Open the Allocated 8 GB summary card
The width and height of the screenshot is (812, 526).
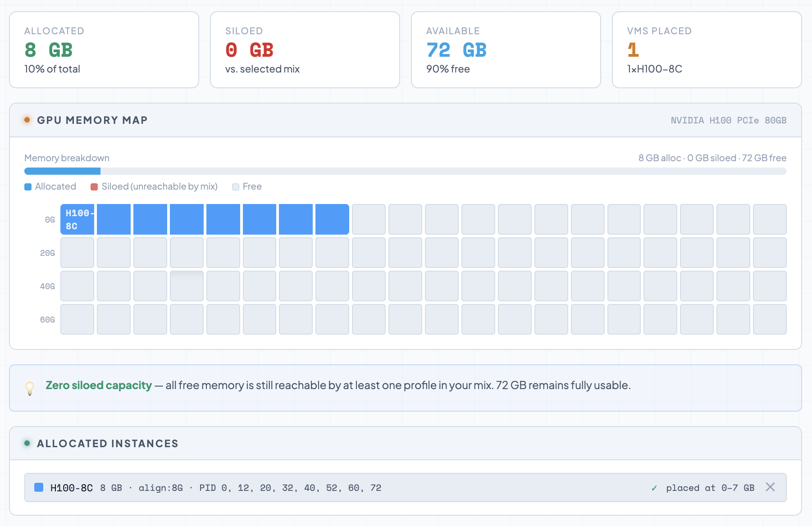(104, 50)
